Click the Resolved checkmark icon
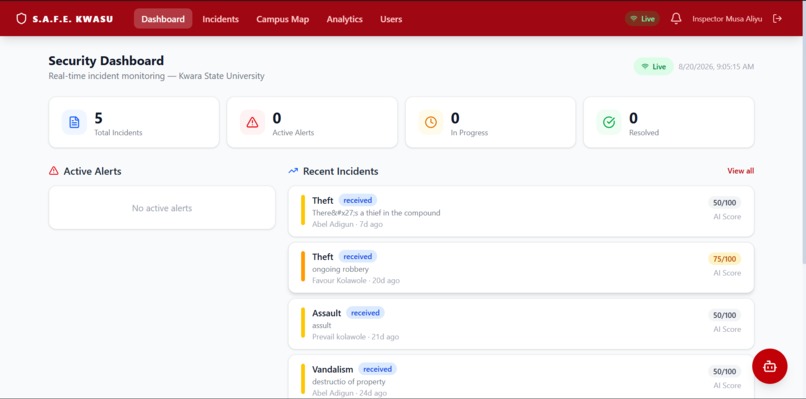The height and width of the screenshot is (399, 806). pos(609,122)
